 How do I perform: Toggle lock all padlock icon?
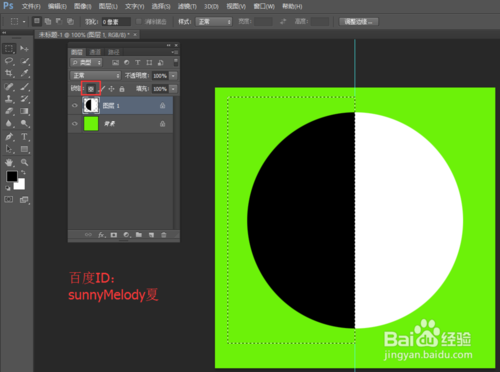pyautogui.click(x=122, y=89)
